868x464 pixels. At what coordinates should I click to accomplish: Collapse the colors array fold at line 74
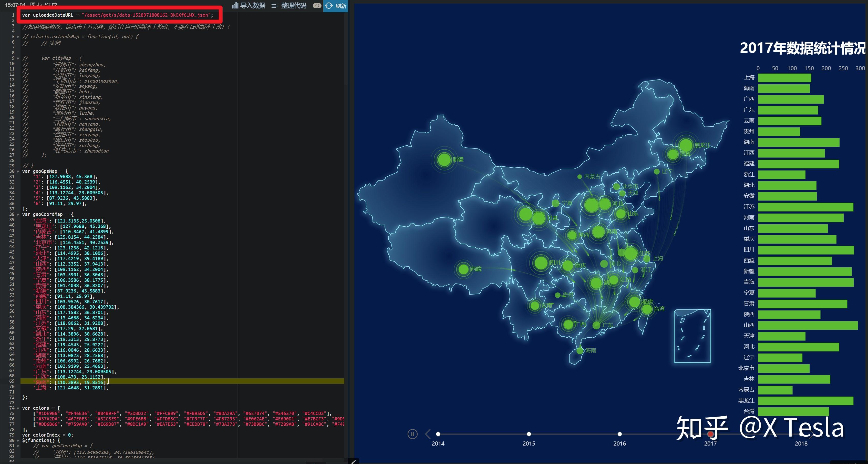pyautogui.click(x=18, y=408)
